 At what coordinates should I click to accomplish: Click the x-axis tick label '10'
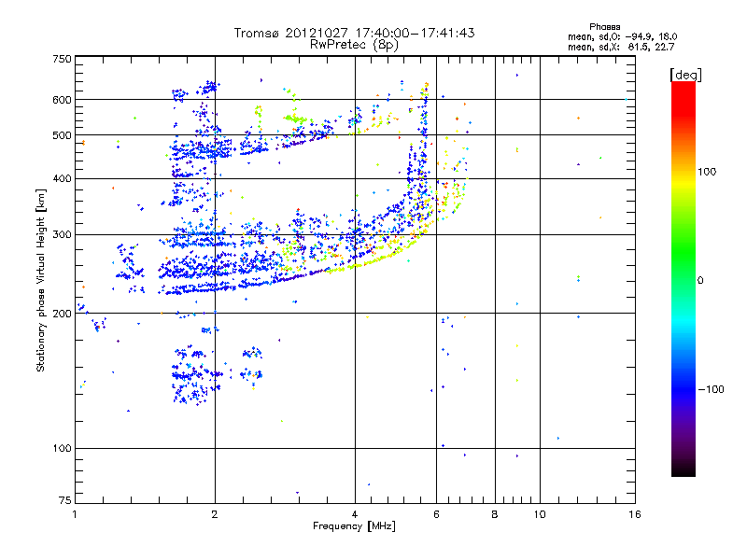[x=540, y=514]
